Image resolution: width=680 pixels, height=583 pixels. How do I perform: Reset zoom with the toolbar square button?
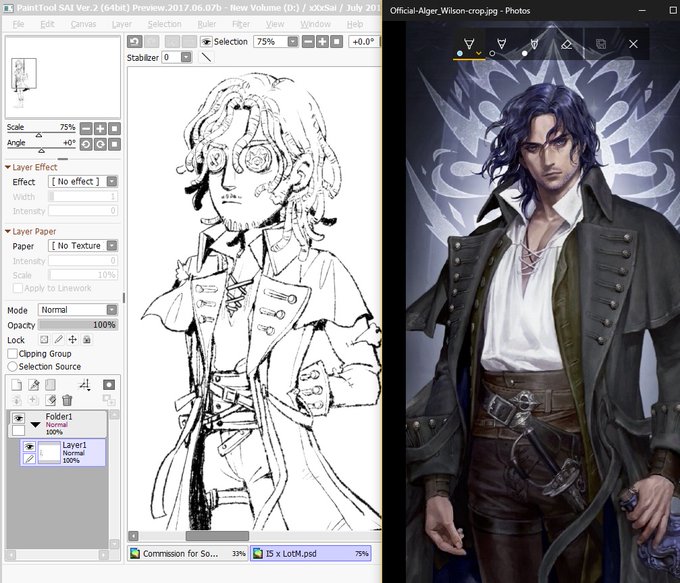point(337,42)
